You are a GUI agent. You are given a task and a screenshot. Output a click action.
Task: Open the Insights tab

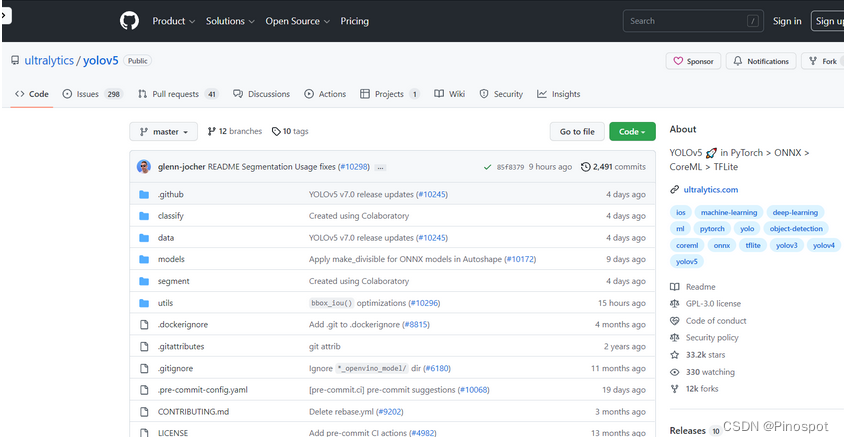[x=559, y=94]
